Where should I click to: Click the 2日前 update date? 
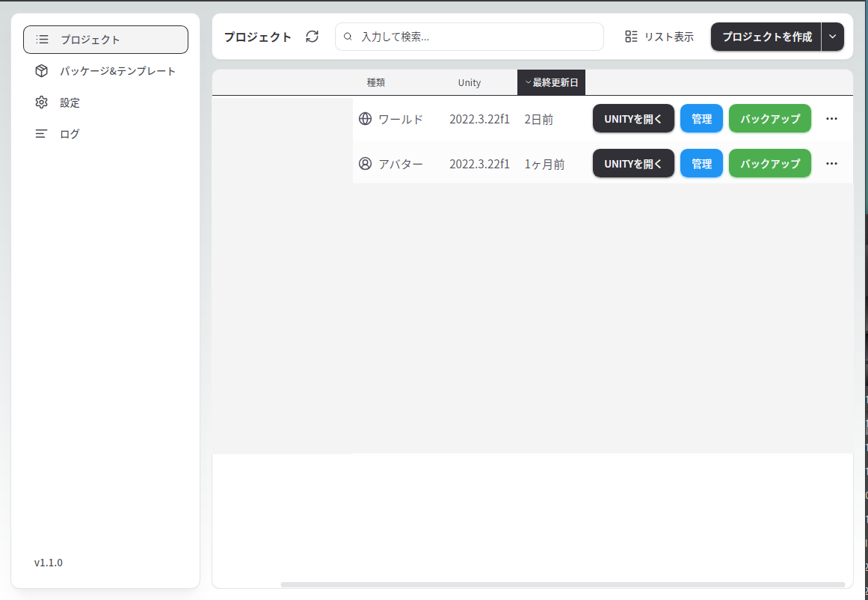[x=538, y=119]
